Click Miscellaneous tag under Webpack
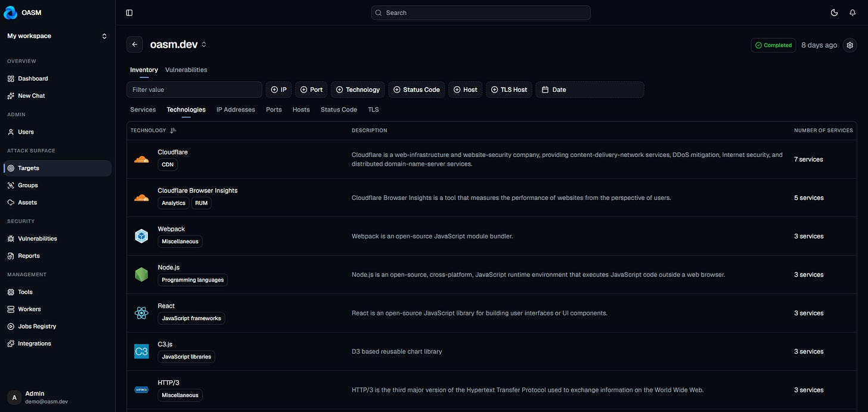Viewport: 868px width, 412px height. tap(180, 241)
